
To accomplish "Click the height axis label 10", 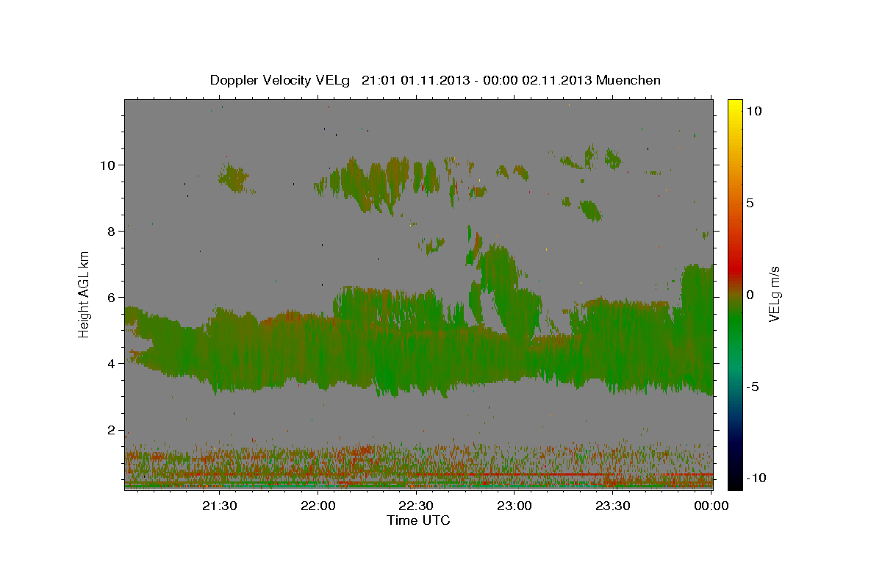I will point(107,165).
